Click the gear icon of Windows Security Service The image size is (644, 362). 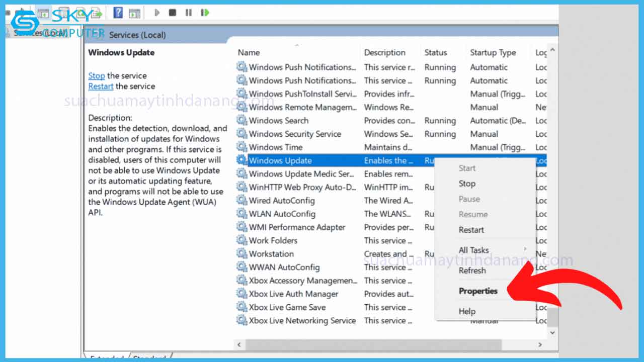[242, 134]
